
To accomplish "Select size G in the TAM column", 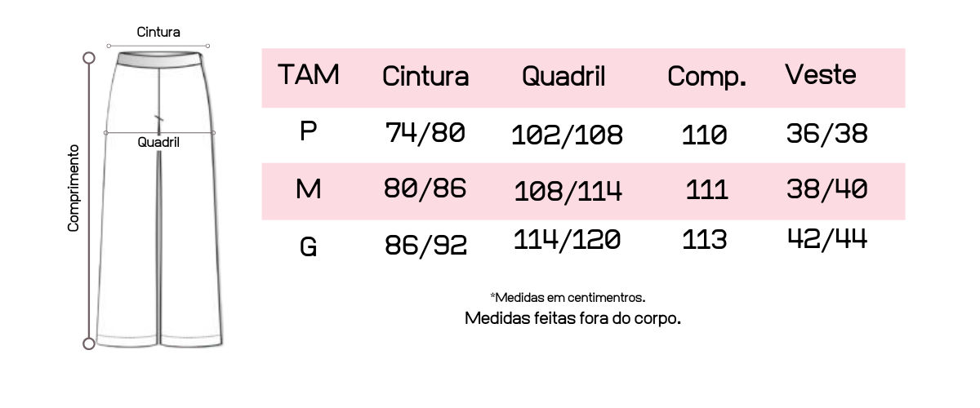I will tap(308, 246).
